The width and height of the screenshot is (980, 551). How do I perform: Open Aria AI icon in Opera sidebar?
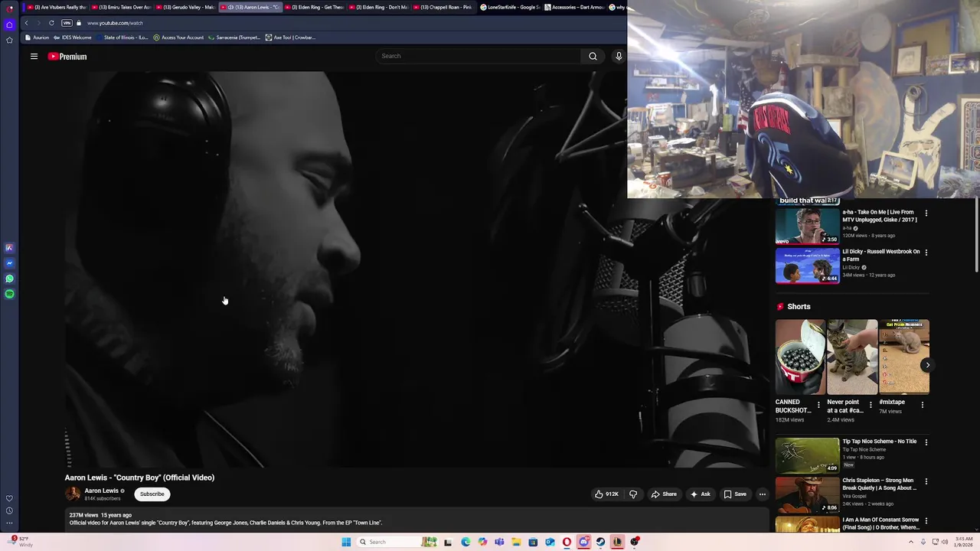pos(9,248)
